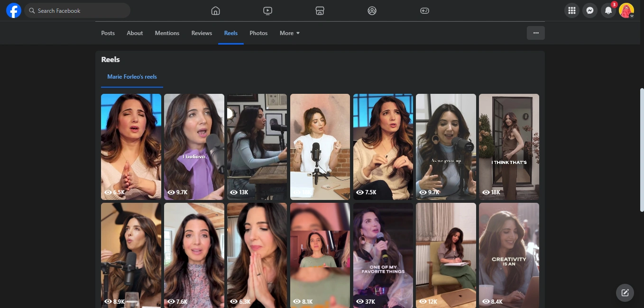The width and height of the screenshot is (644, 308).
Task: Open the account profile avatar
Action: tap(626, 10)
